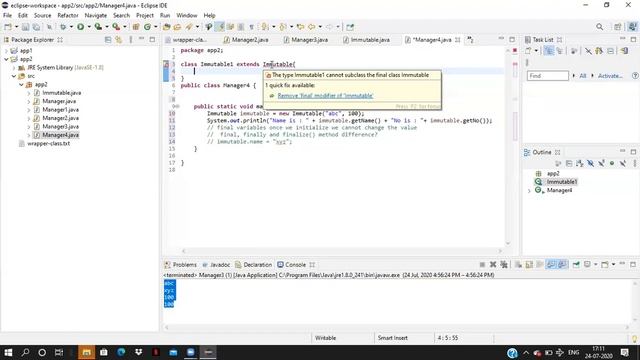This screenshot has height=360, width=640.
Task: Switch to the Immutable.java editor tab
Action: pyautogui.click(x=366, y=40)
